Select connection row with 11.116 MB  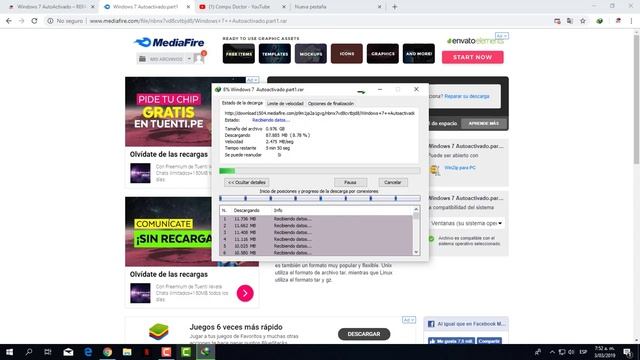click(316, 239)
